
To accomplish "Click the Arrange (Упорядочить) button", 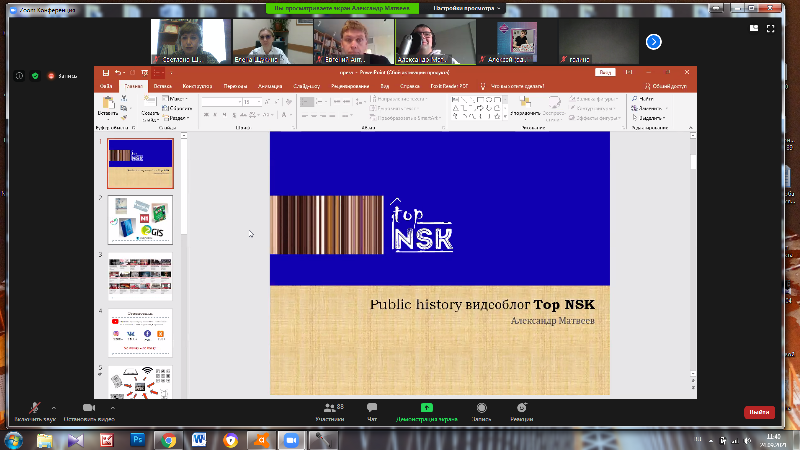I will click(525, 108).
